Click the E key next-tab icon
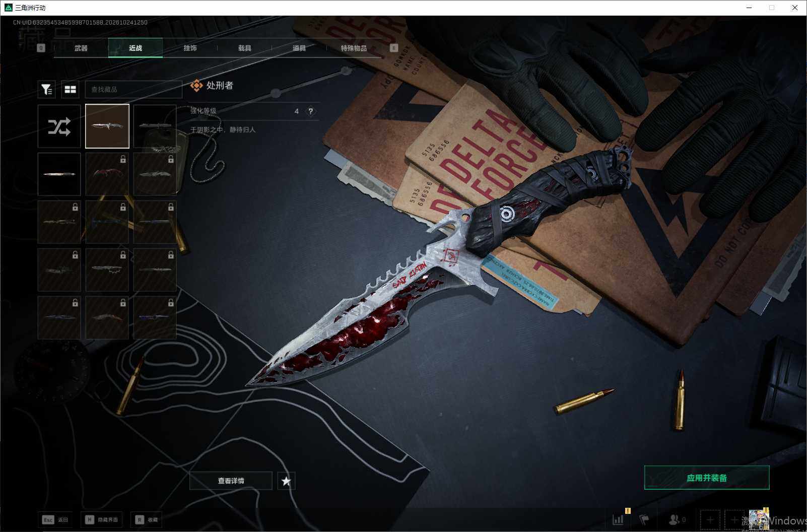 [394, 48]
